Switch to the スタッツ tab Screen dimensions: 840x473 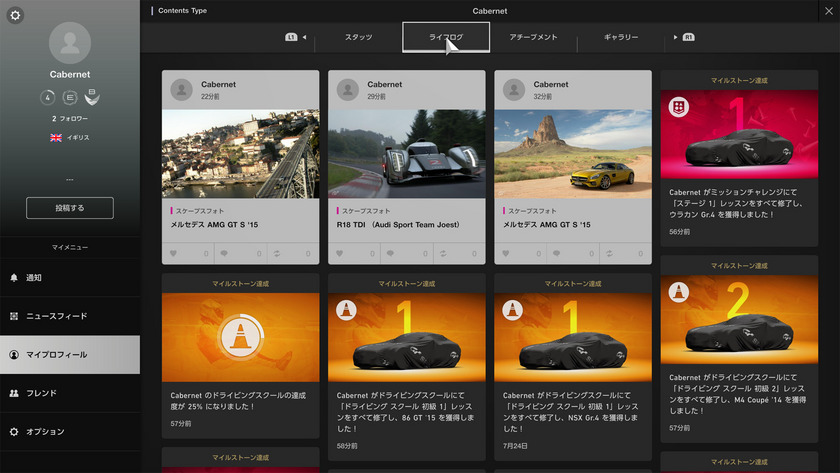[x=358, y=37]
